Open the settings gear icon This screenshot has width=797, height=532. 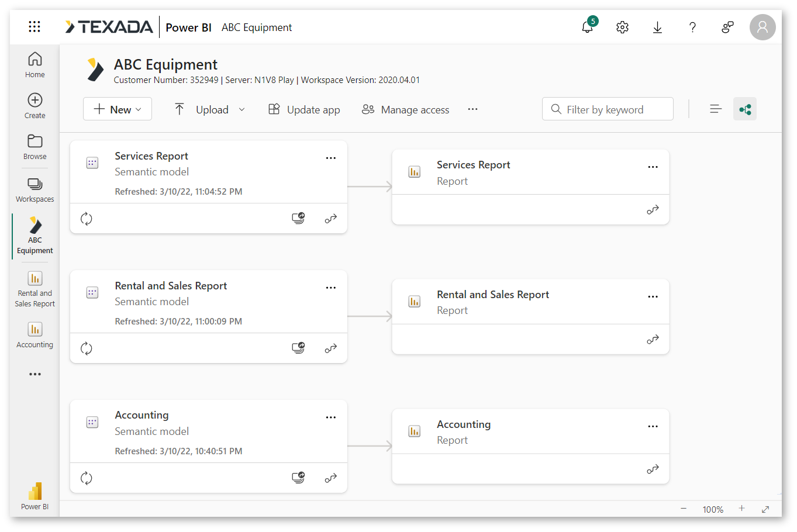[x=622, y=27]
